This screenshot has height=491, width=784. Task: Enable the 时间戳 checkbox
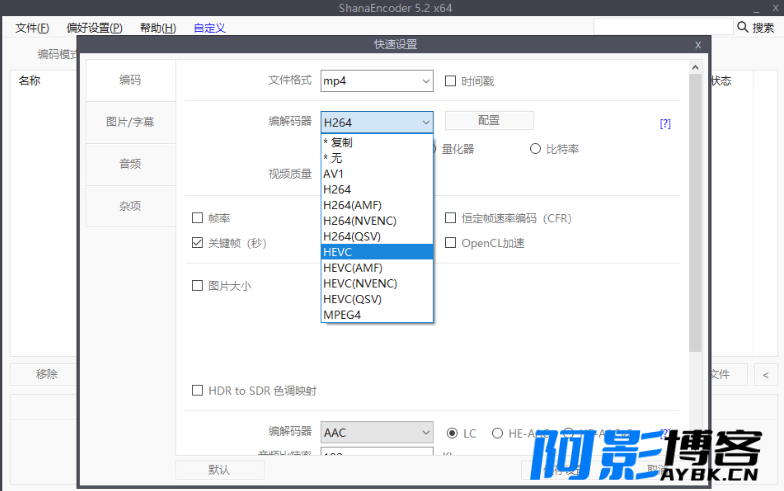coord(450,81)
